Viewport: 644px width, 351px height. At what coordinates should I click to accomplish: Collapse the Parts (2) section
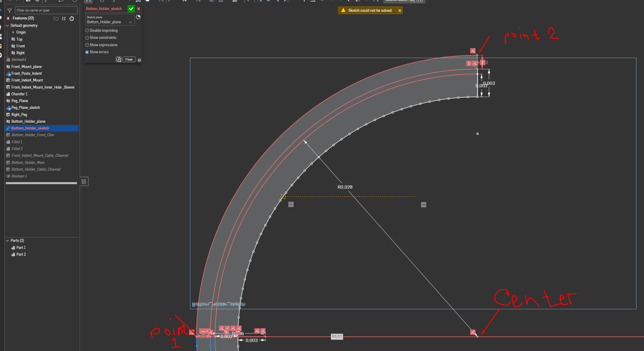[x=7, y=241]
